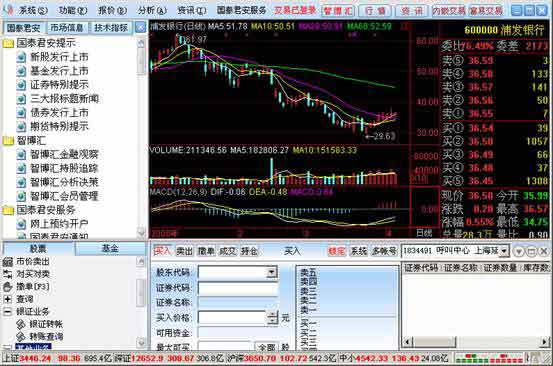Open the 分析(A) menu
This screenshot has height=366, width=553.
click(152, 10)
